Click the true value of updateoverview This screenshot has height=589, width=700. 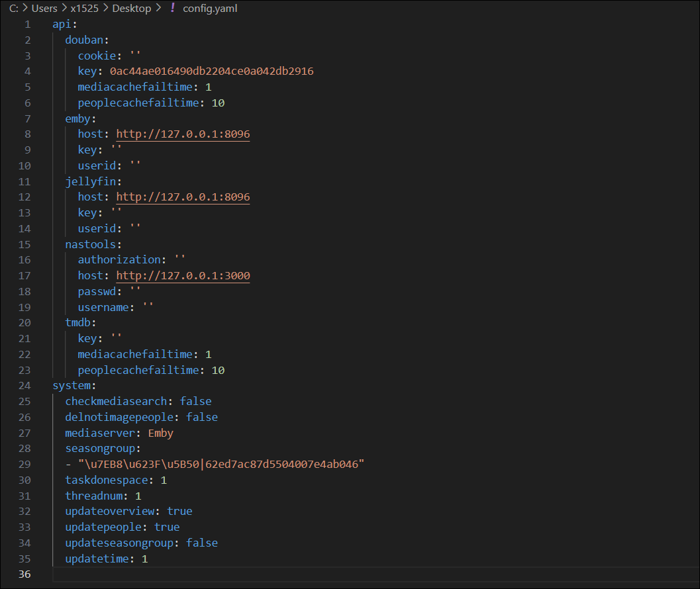tap(179, 512)
